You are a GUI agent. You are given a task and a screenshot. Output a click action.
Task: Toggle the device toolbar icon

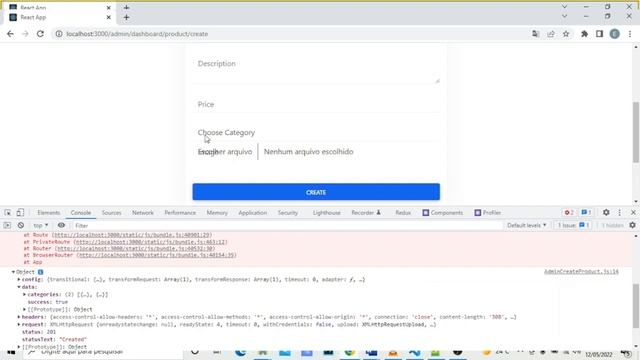tap(20, 213)
